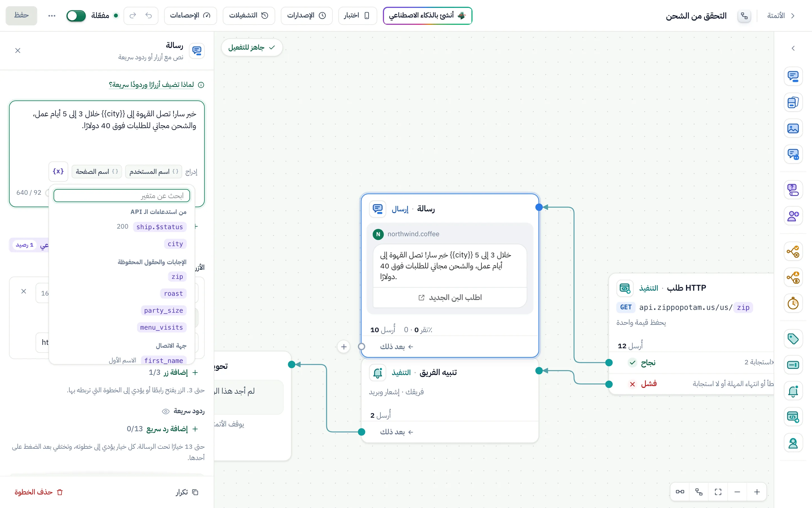The height and width of the screenshot is (508, 812).
Task: Click the fit-to-screen canvas icon
Action: (718, 492)
